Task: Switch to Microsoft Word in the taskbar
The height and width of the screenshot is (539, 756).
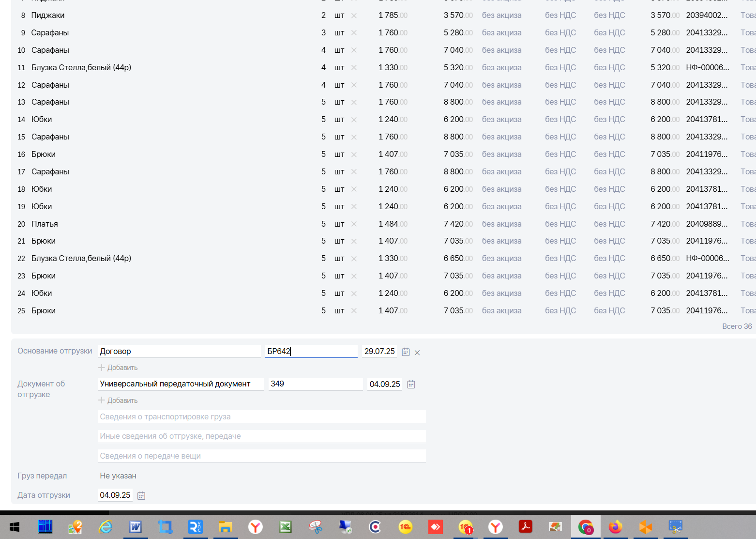Action: [x=136, y=527]
